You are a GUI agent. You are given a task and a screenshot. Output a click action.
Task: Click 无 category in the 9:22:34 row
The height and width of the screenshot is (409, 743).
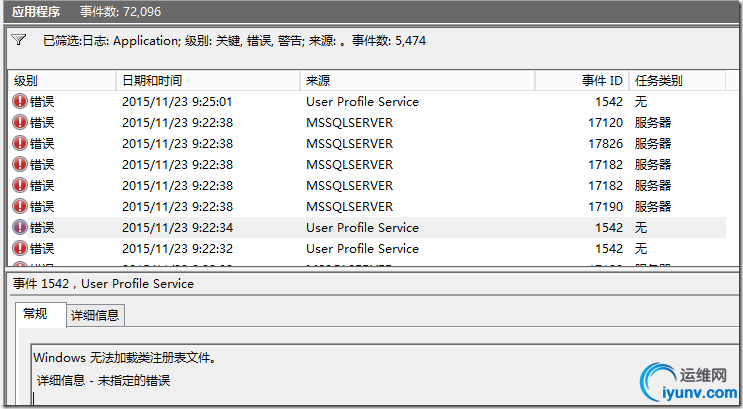click(x=641, y=227)
